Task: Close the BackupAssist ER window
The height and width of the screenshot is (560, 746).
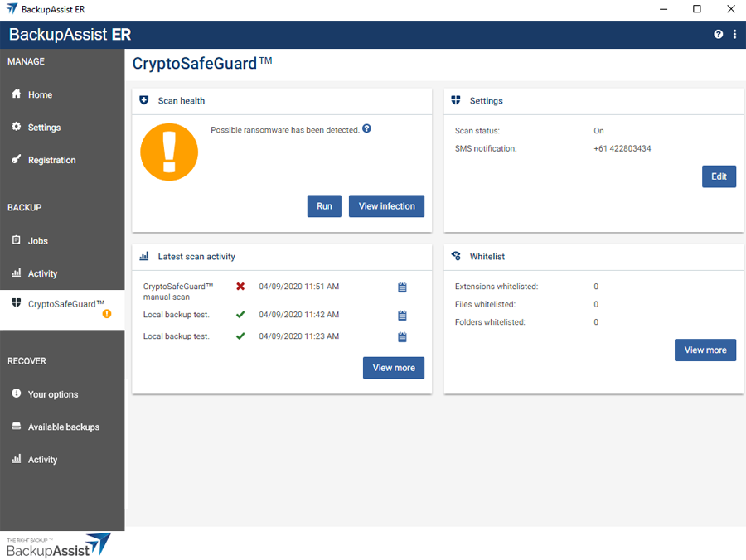Action: pos(731,9)
